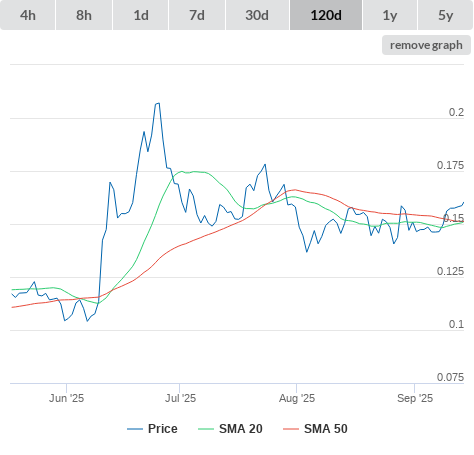
Task: Click the Aug '25 axis tick label
Action: (297, 398)
